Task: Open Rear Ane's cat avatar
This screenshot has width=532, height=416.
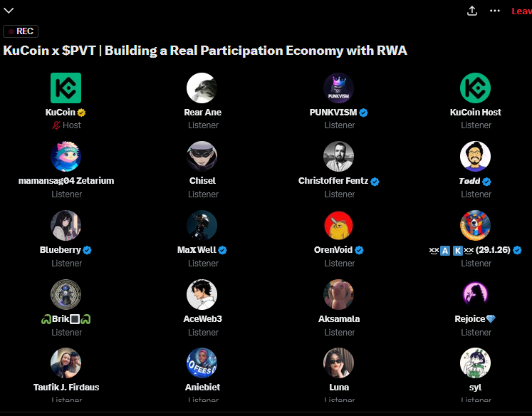Action: pos(202,88)
